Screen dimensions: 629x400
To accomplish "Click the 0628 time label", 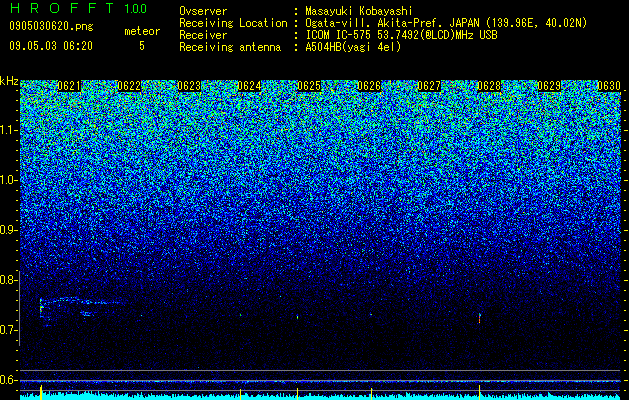I will click(x=489, y=86).
